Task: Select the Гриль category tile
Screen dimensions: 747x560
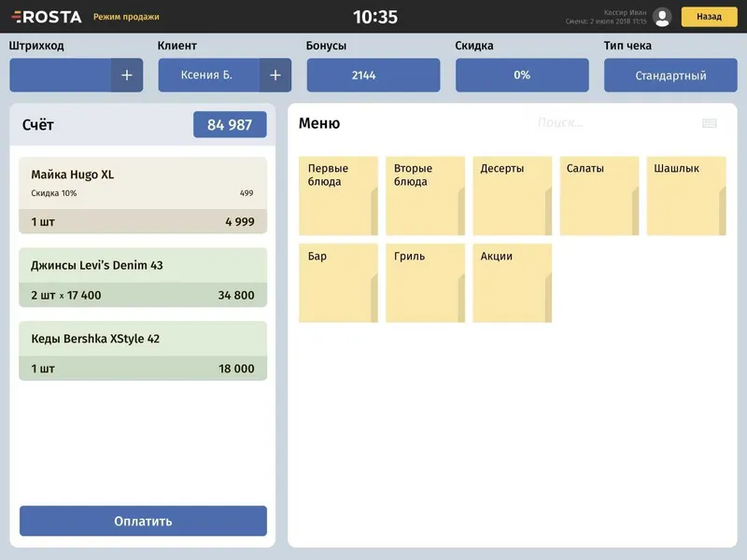Action: click(426, 283)
